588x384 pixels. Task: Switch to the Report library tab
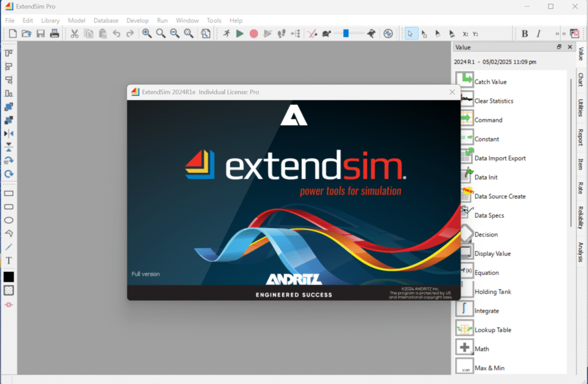pos(581,137)
